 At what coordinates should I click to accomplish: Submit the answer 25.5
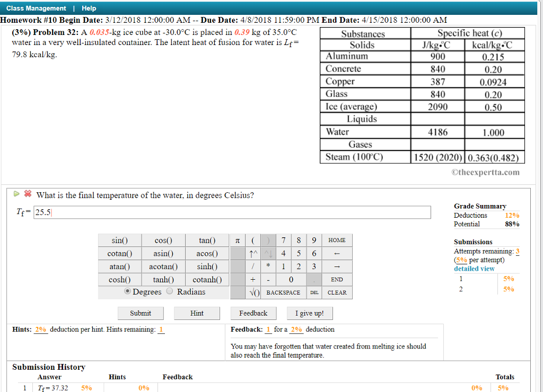[x=140, y=313]
